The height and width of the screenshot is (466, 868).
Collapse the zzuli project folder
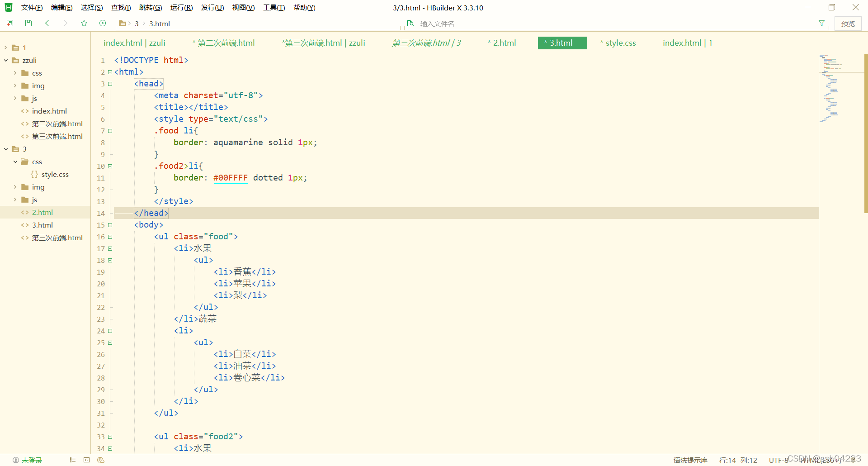[x=5, y=60]
